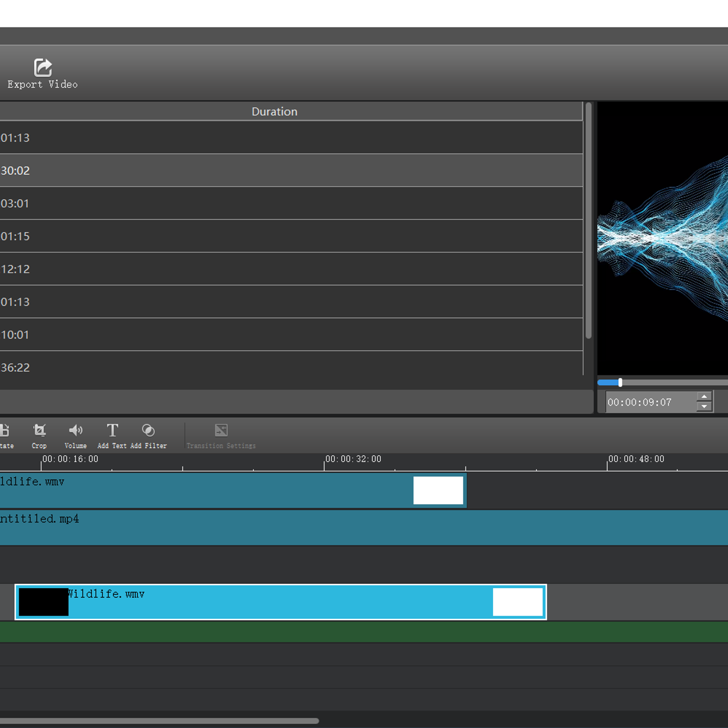728x728 pixels.
Task: Select the row with duration 30:02
Action: point(291,171)
